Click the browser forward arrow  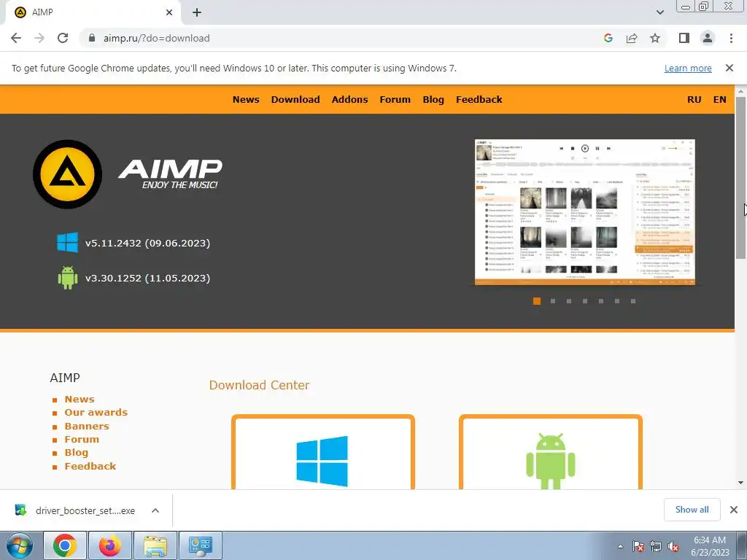coord(39,38)
